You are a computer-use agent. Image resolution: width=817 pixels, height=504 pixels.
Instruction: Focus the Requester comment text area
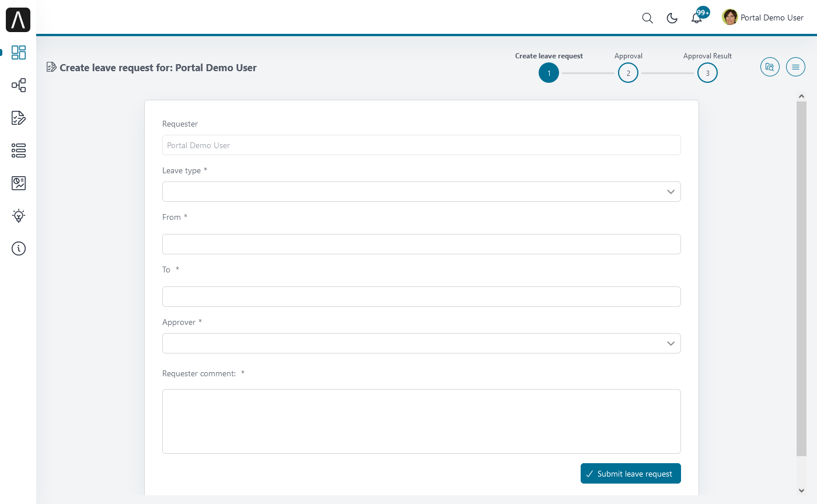coord(421,421)
